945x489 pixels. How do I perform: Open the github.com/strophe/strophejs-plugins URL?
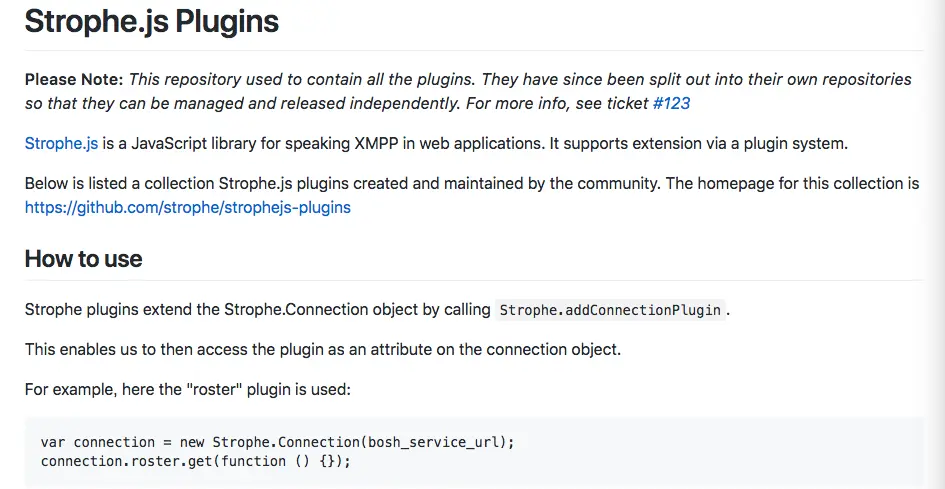(187, 208)
